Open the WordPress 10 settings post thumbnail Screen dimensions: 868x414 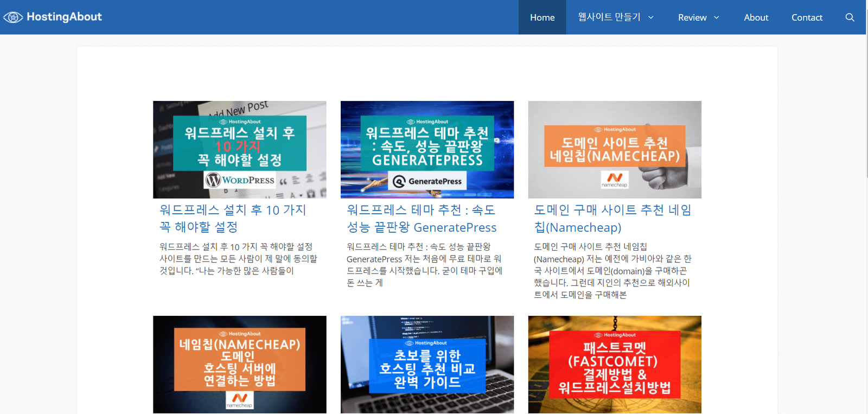pos(239,149)
